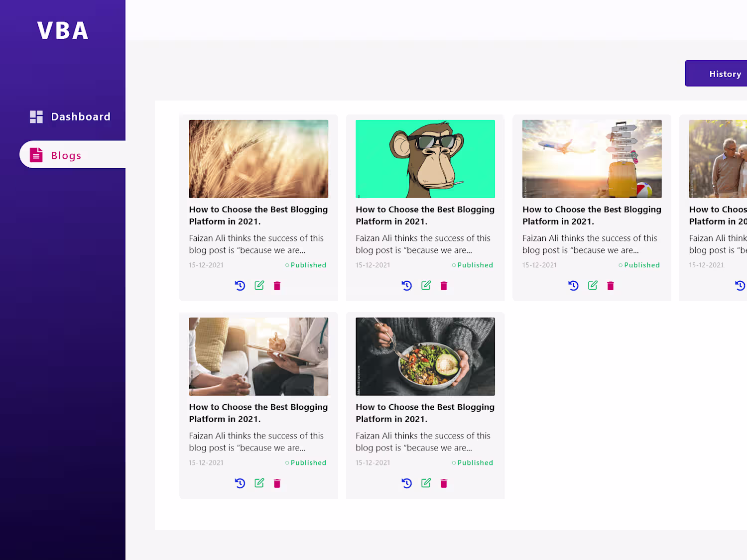This screenshot has height=560, width=747.
Task: Open the sunglasses ape blog thumbnail
Action: tap(425, 159)
